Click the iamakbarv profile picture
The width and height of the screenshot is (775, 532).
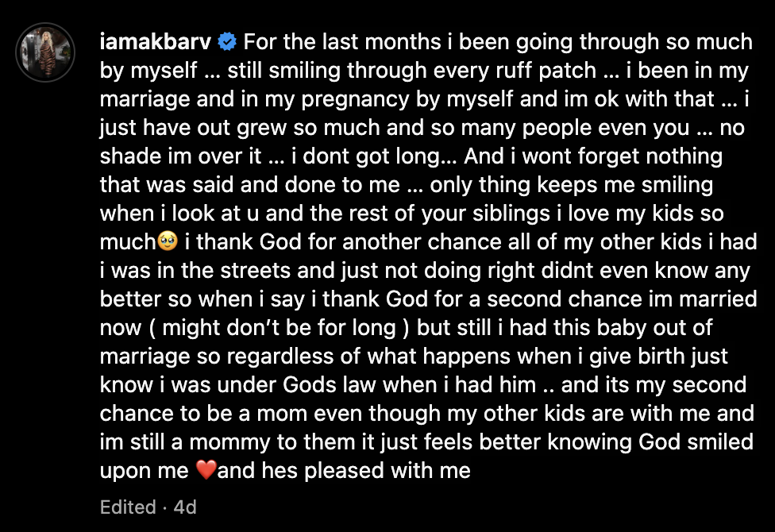(47, 51)
